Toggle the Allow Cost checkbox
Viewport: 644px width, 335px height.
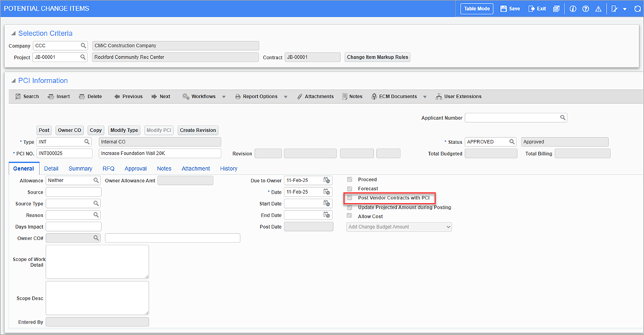coord(350,216)
